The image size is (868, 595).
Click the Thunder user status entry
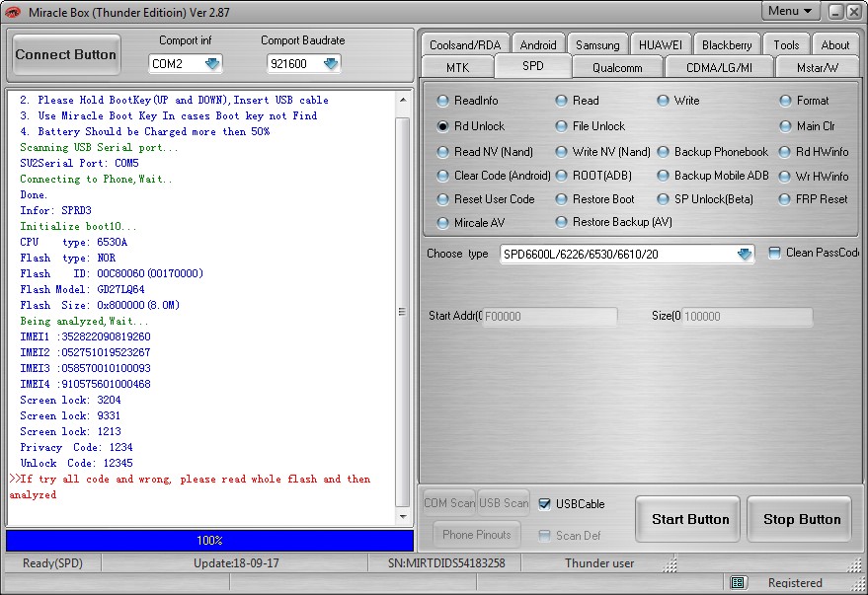(x=599, y=562)
